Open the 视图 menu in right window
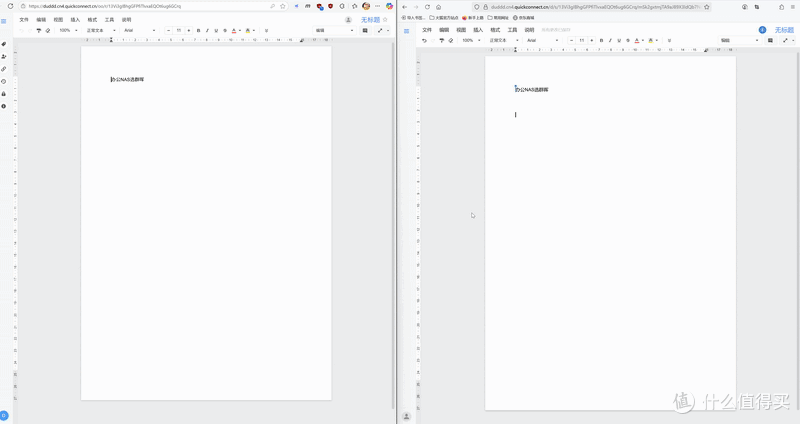 [461, 30]
